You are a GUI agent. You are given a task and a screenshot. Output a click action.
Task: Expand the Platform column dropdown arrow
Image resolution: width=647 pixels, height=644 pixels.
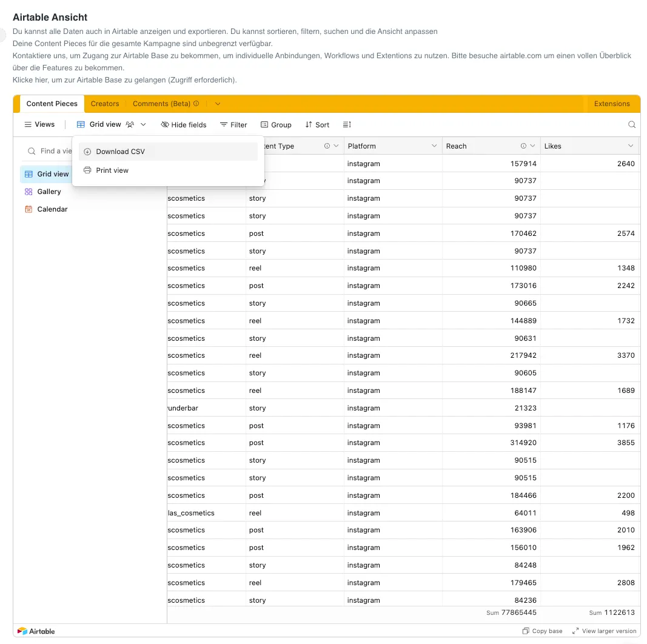point(434,146)
